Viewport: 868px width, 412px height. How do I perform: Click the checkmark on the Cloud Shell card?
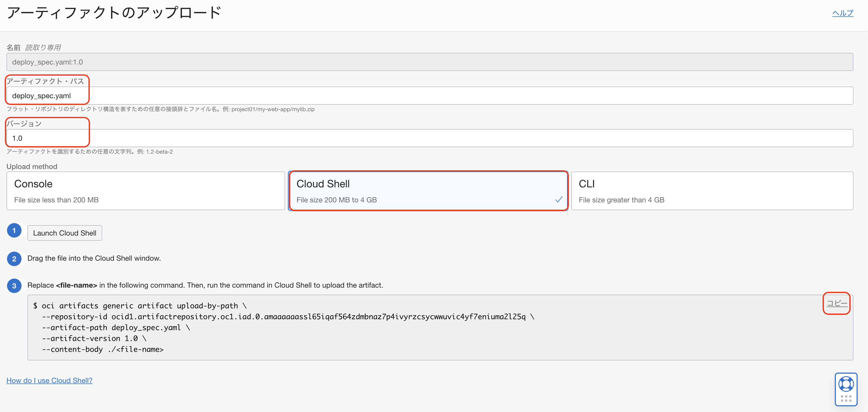coord(559,200)
